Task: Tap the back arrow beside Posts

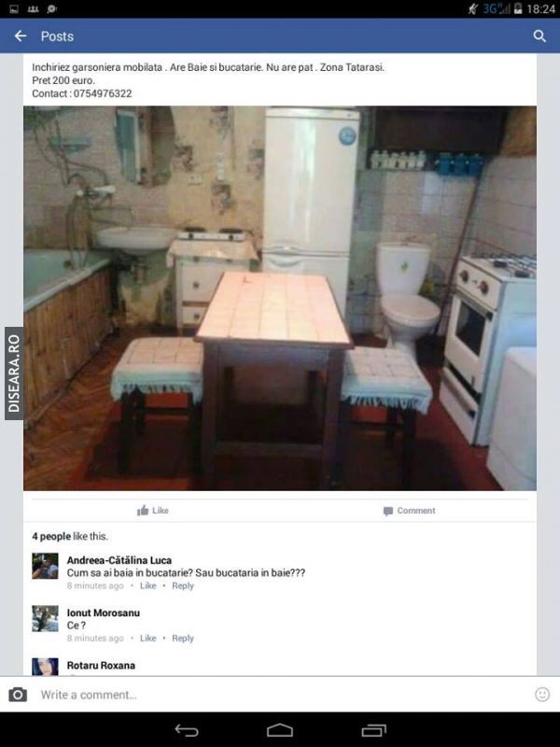Action: pos(21,36)
